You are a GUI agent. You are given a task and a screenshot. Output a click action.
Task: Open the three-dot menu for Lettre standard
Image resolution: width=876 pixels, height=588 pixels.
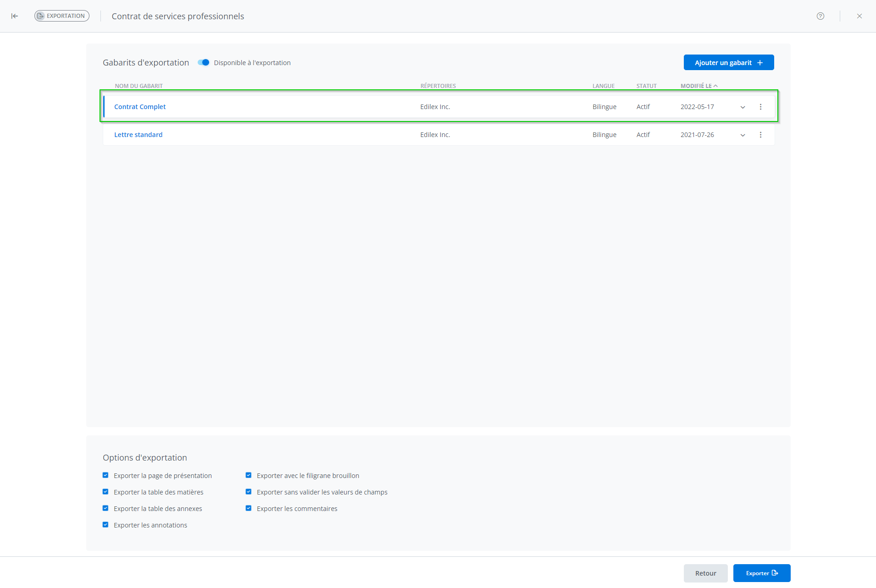(x=760, y=135)
